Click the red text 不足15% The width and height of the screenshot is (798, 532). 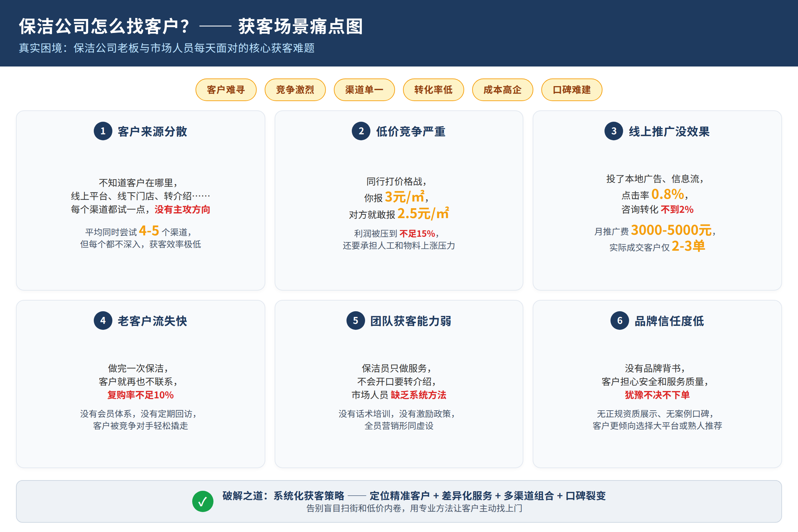417,233
